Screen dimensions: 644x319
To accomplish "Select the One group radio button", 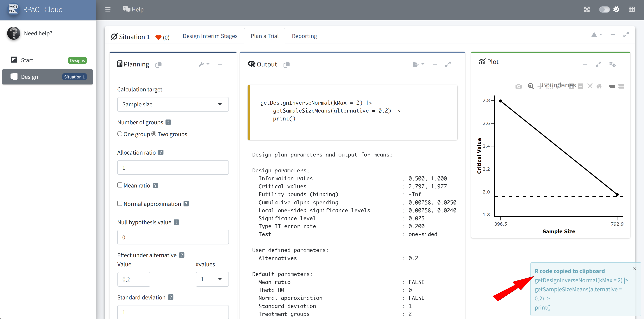I will tap(120, 134).
